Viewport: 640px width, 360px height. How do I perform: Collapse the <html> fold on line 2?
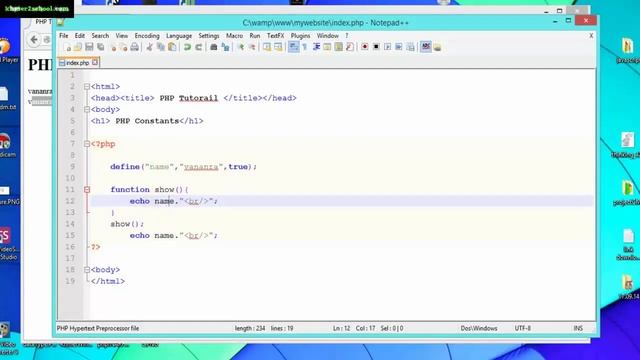tap(87, 87)
